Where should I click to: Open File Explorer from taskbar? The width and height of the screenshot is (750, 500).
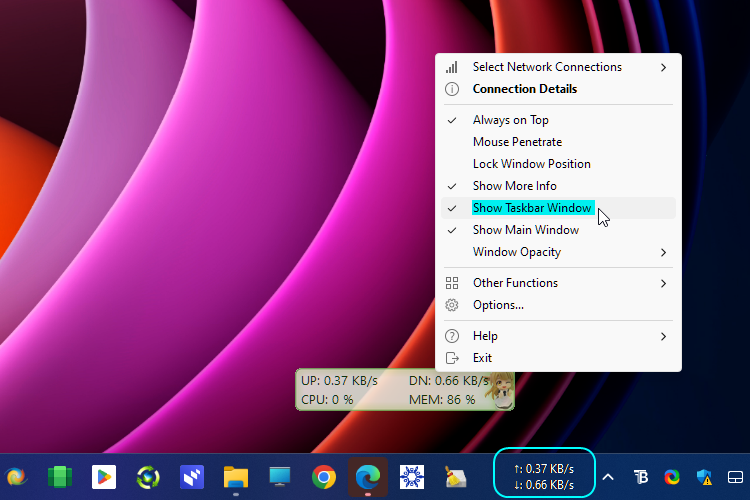click(236, 477)
